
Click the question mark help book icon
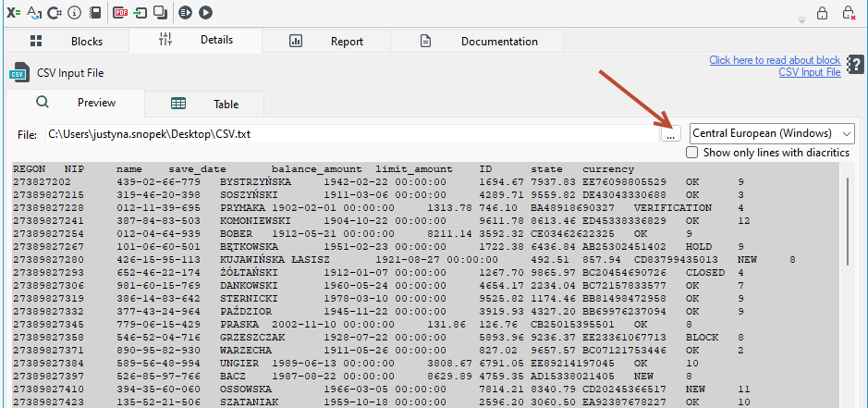click(x=855, y=63)
